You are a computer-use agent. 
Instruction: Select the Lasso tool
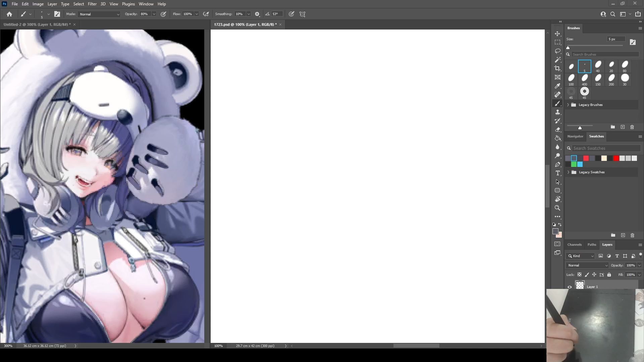pyautogui.click(x=557, y=51)
